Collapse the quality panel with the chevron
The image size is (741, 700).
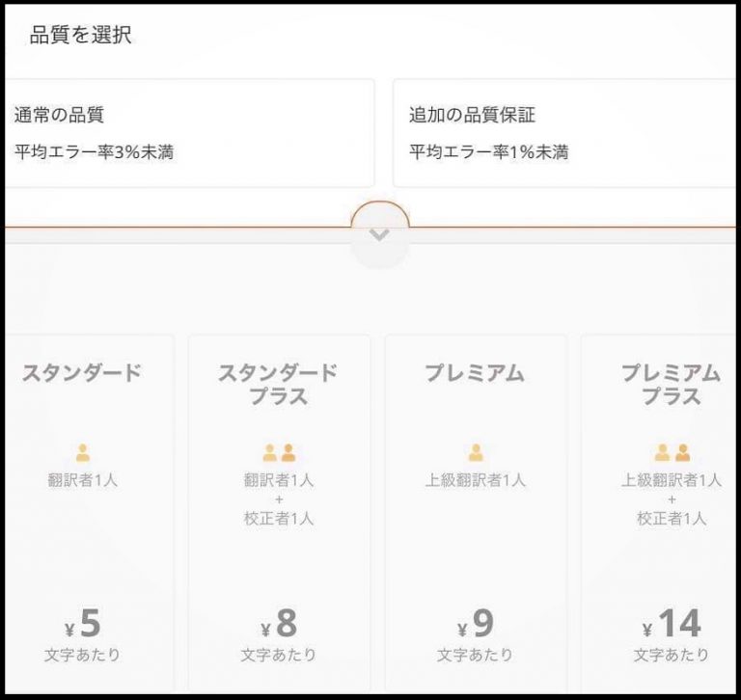(380, 235)
